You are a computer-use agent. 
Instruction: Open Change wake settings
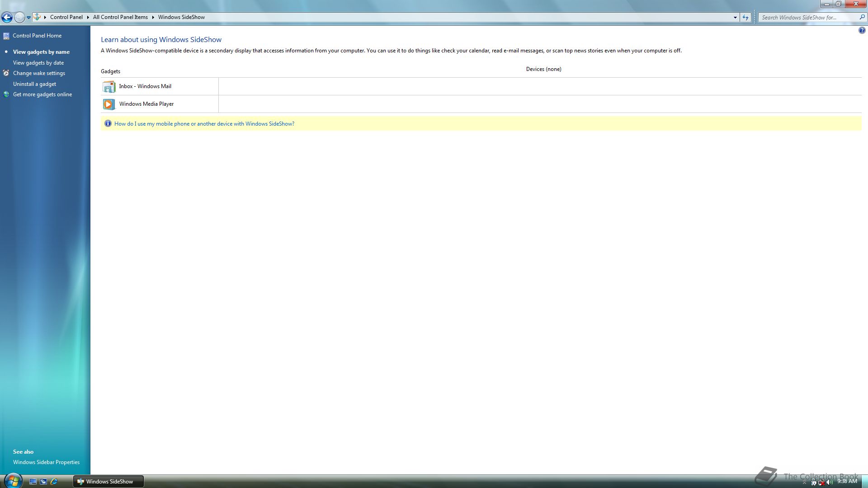[39, 73]
